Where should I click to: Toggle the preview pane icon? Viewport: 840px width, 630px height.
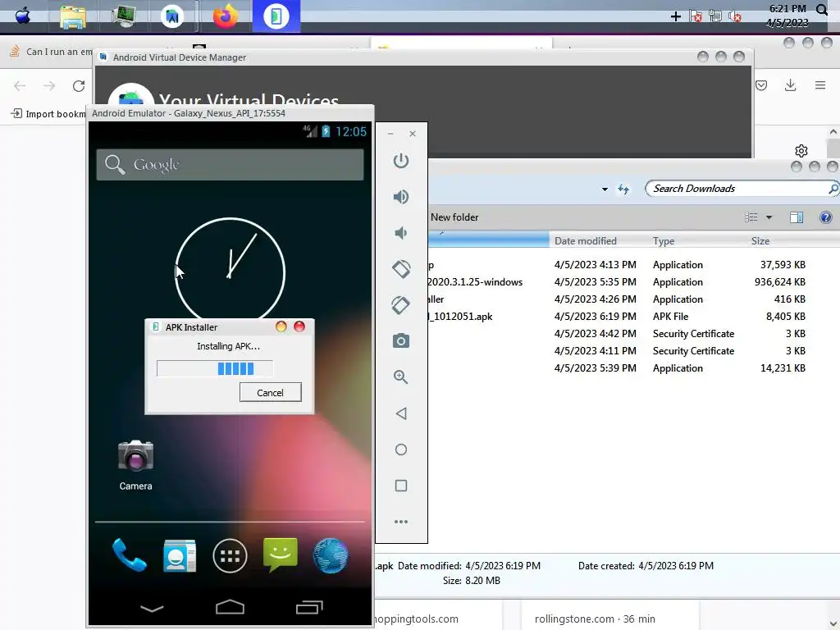click(x=797, y=217)
